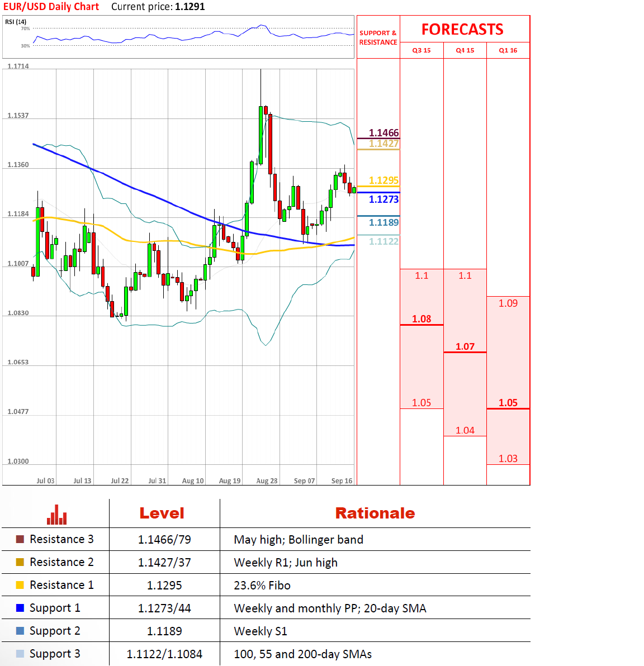Click the Q4 15 median forecast 1.07
The width and height of the screenshot is (644, 666).
point(465,346)
